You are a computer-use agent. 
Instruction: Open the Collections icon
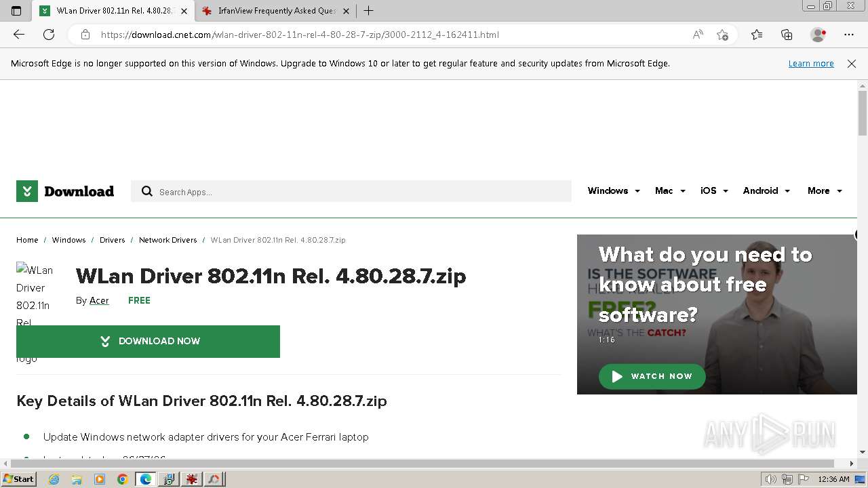click(x=787, y=35)
